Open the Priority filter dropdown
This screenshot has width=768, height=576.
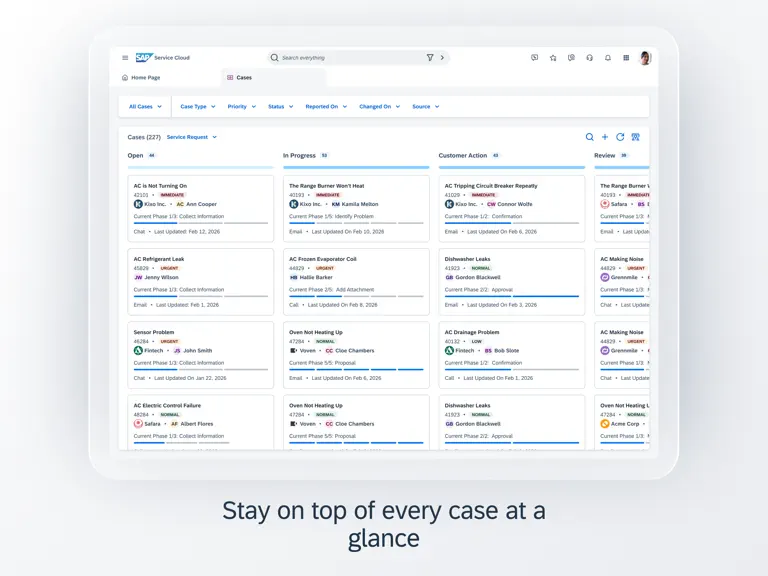241,106
